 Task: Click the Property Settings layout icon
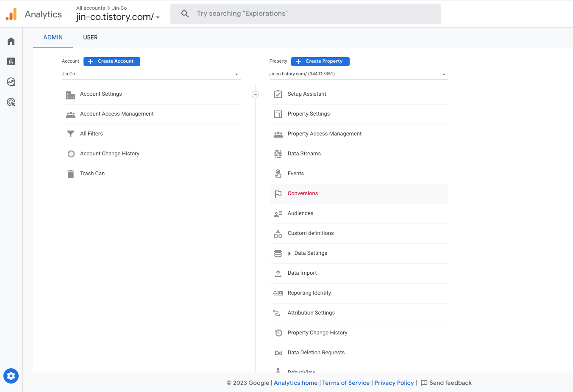coord(278,114)
